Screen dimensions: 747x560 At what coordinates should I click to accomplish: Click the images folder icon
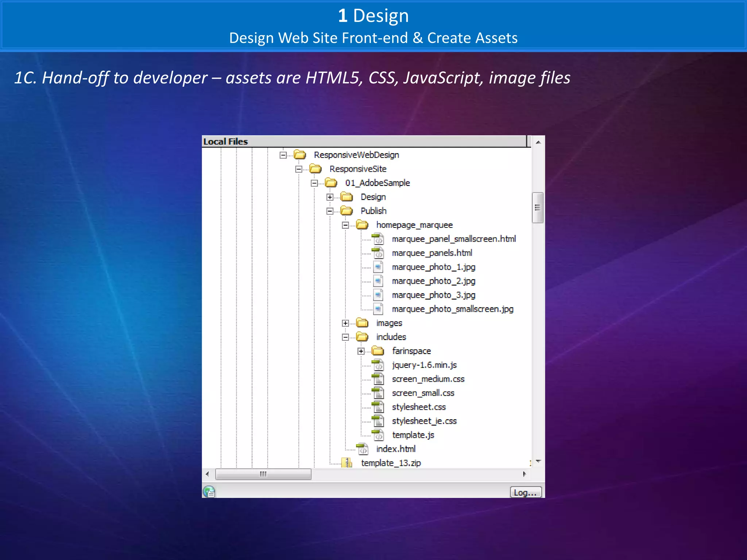[363, 323]
